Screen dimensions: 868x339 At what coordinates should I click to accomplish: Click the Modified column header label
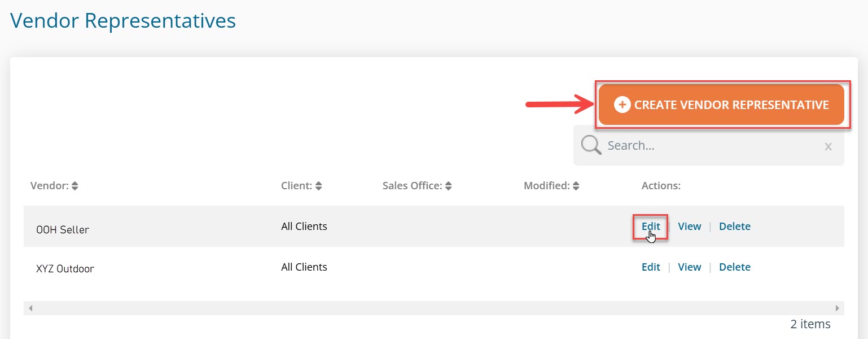click(x=547, y=185)
